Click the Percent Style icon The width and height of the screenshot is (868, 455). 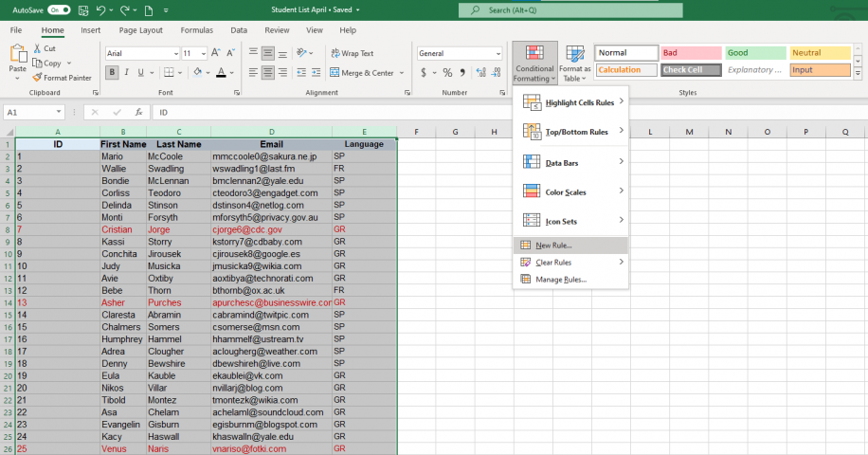[447, 72]
